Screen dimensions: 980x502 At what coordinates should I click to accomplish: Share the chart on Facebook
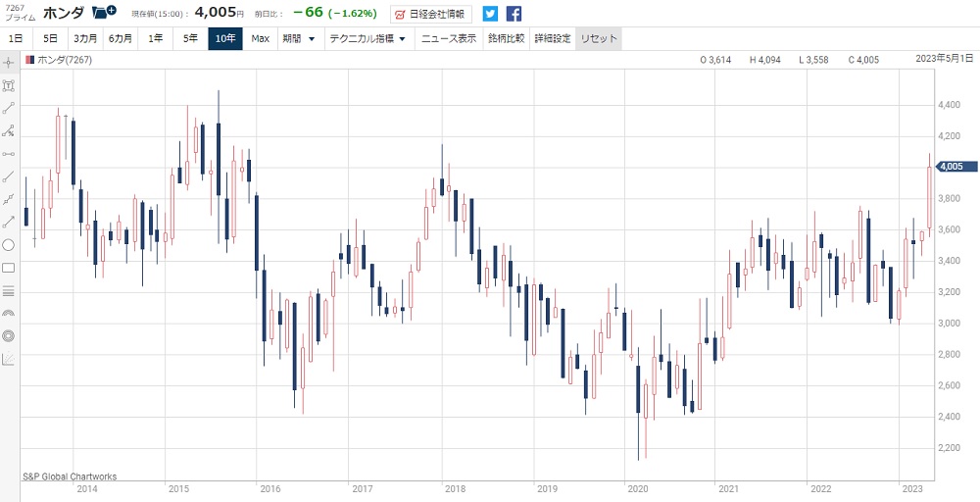coord(514,13)
